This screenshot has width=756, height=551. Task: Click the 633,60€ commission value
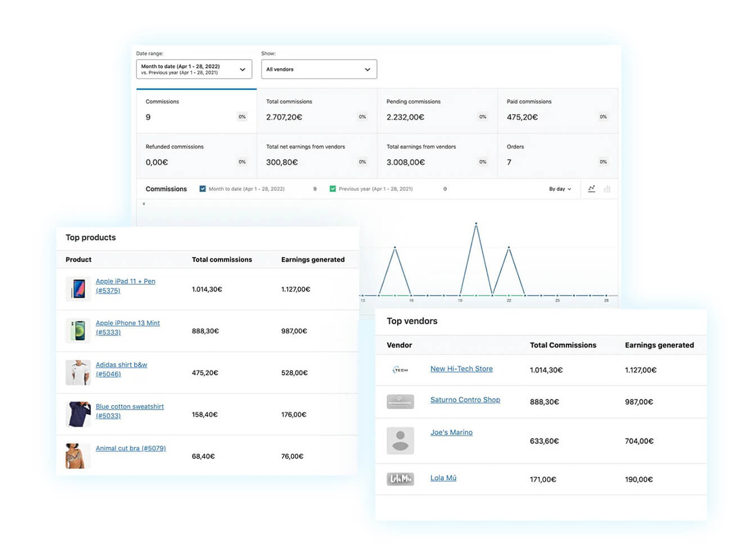point(544,441)
